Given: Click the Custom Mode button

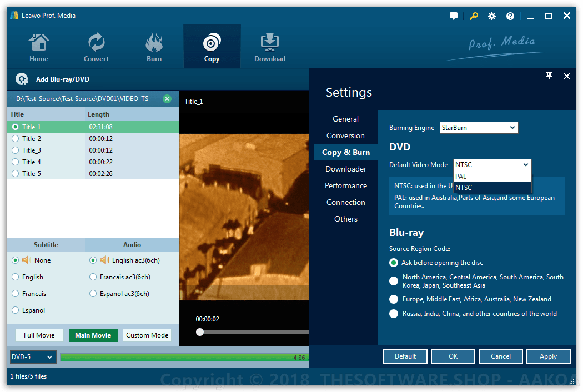Looking at the screenshot, I should pyautogui.click(x=147, y=335).
